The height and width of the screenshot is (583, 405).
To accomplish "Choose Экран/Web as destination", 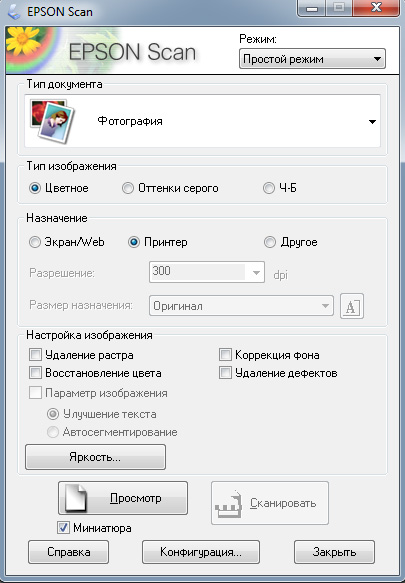I will click(x=35, y=242).
